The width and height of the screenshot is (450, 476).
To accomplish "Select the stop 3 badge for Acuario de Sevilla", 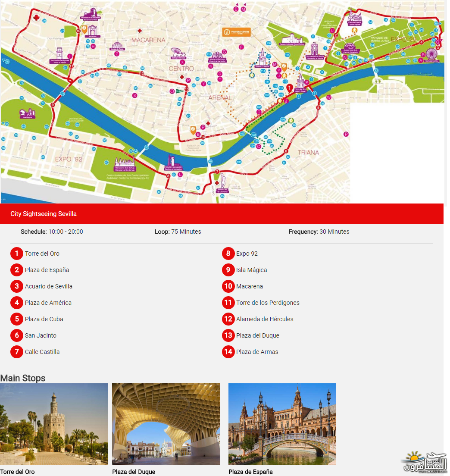I will pyautogui.click(x=17, y=286).
